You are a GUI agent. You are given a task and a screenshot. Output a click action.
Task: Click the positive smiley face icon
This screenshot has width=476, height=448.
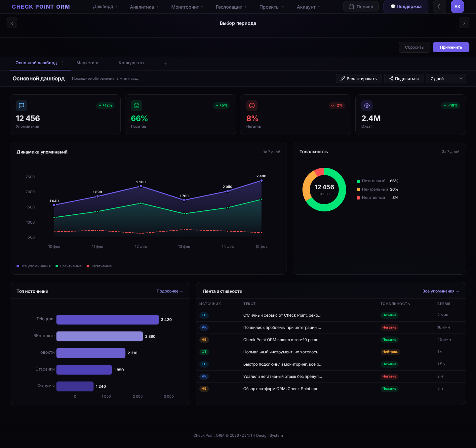137,106
